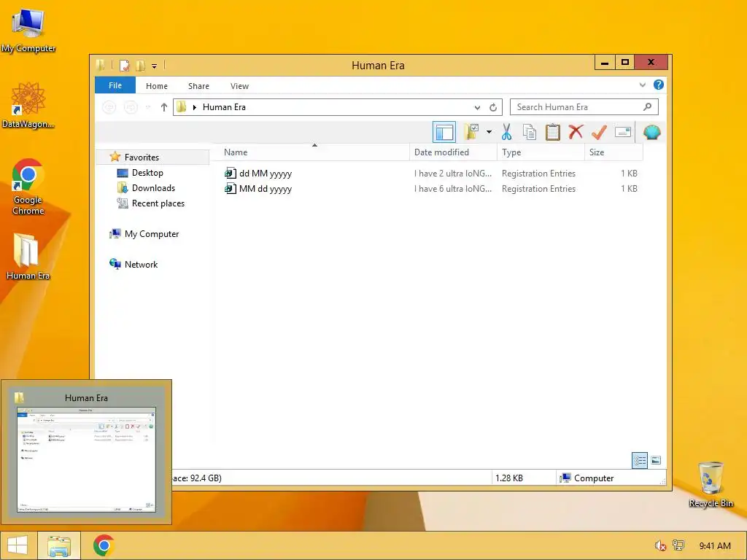Viewport: 747px width, 560px height.
Task: Click the quick access Properties icon
Action: (124, 65)
